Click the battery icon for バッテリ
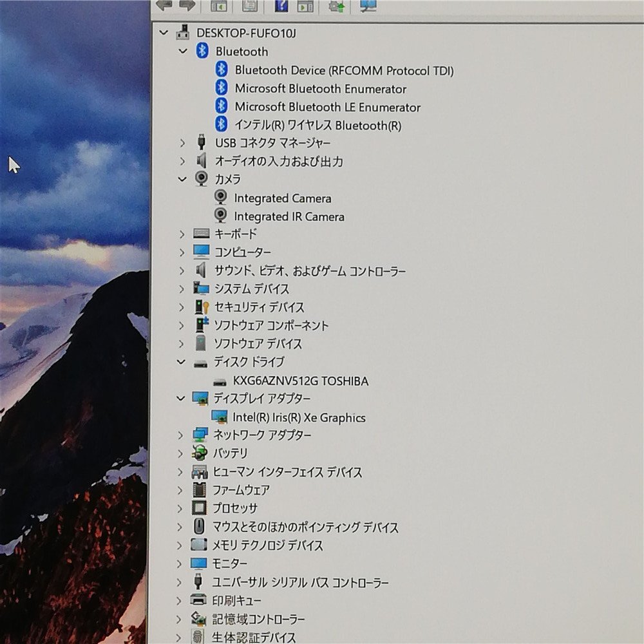644x644 pixels. click(x=200, y=453)
